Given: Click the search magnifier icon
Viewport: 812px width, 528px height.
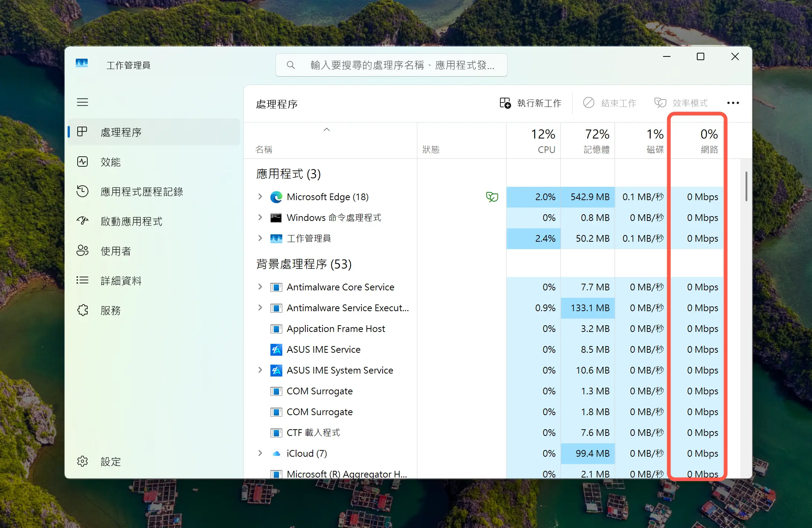Looking at the screenshot, I should click(291, 65).
